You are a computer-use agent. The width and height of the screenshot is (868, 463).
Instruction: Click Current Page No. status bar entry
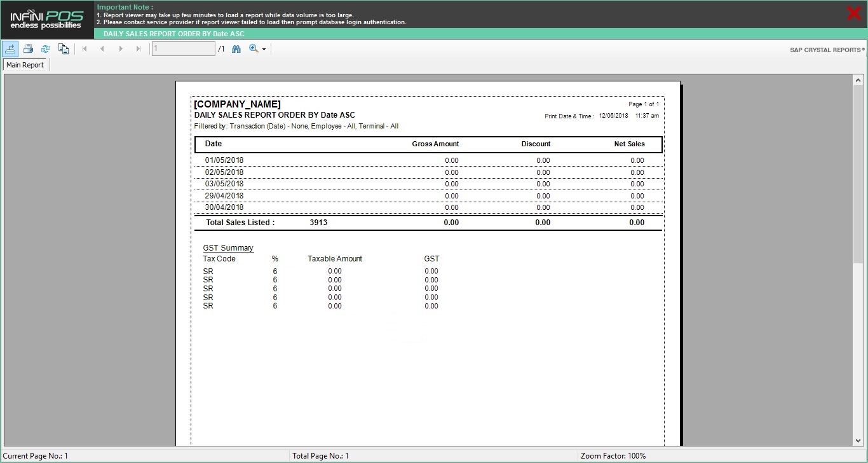click(36, 456)
